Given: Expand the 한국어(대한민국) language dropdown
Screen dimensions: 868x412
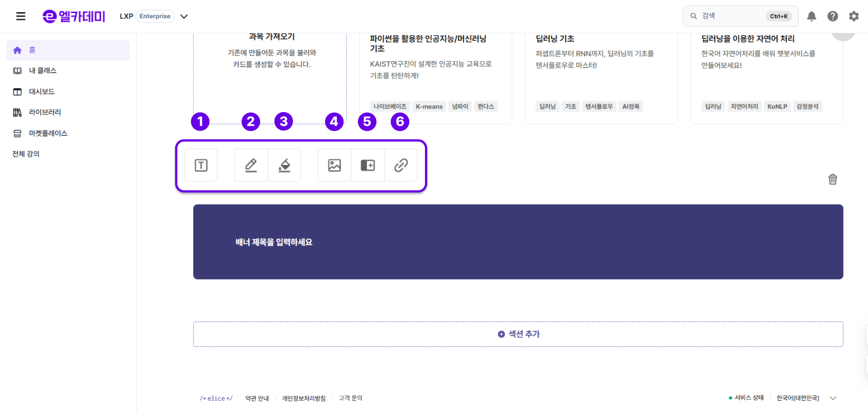Looking at the screenshot, I should tap(807, 398).
